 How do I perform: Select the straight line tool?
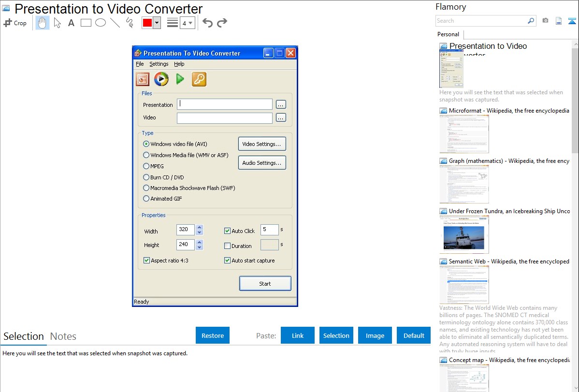coord(115,23)
